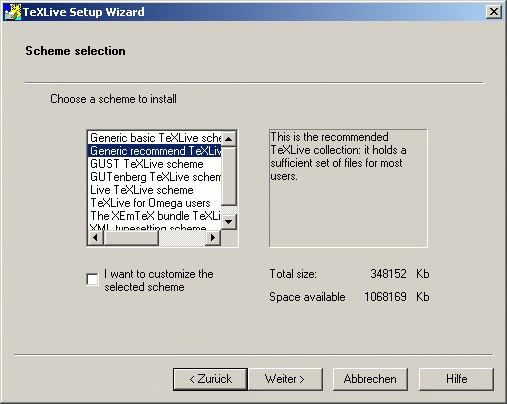Close the TeXLive Setup Wizard window

493,12
